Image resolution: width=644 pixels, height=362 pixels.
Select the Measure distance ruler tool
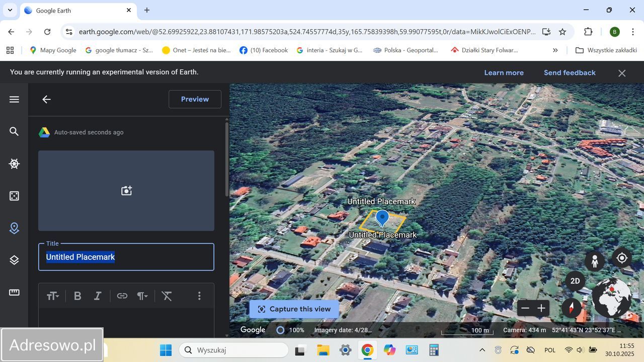14,292
